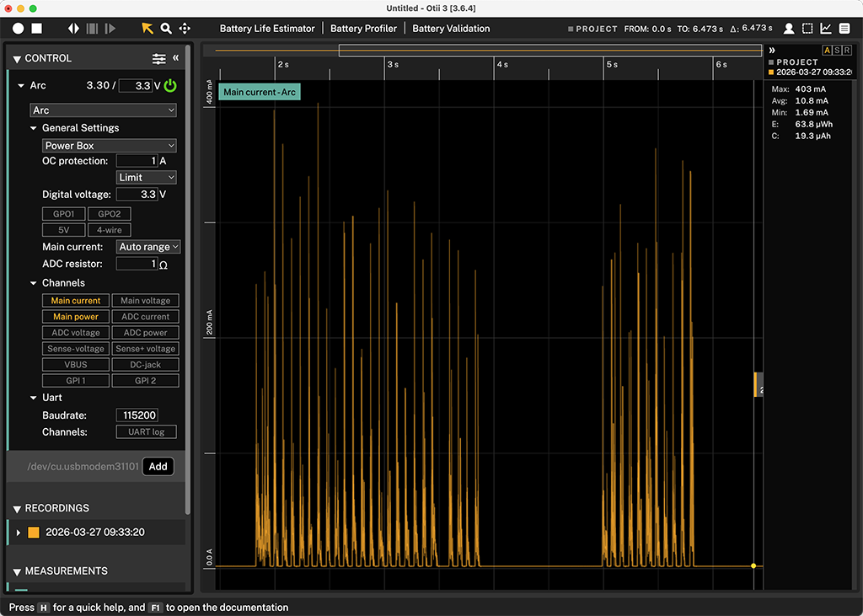Toggle the GPO1 output
This screenshot has width=863, height=616.
pyautogui.click(x=64, y=213)
